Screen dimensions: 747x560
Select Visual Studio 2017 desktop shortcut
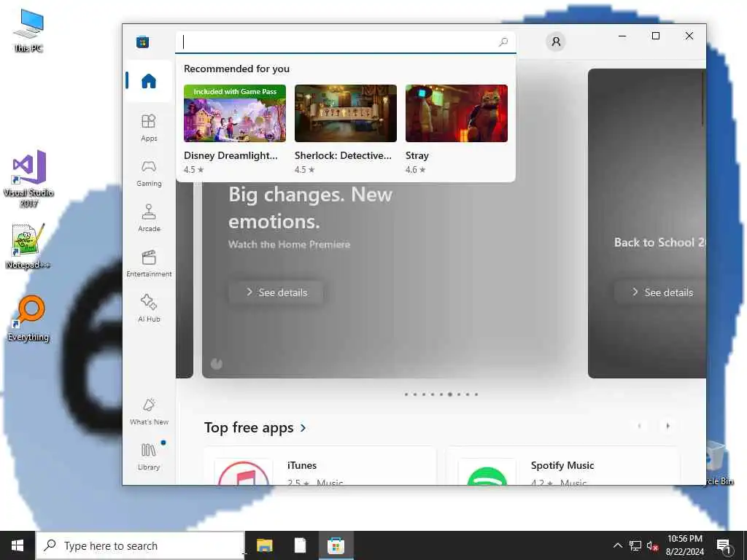tap(28, 178)
